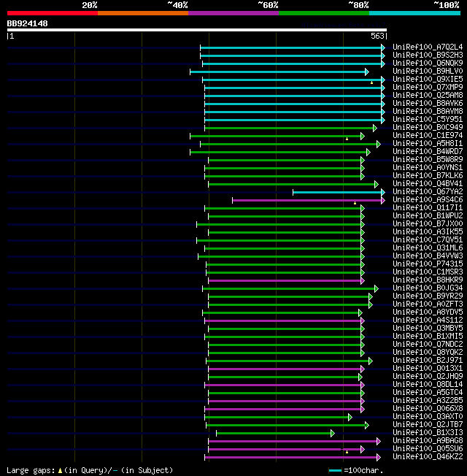The width and height of the screenshot is (467, 476).
Task: Click the BB924148 query name
Action: 27,23
